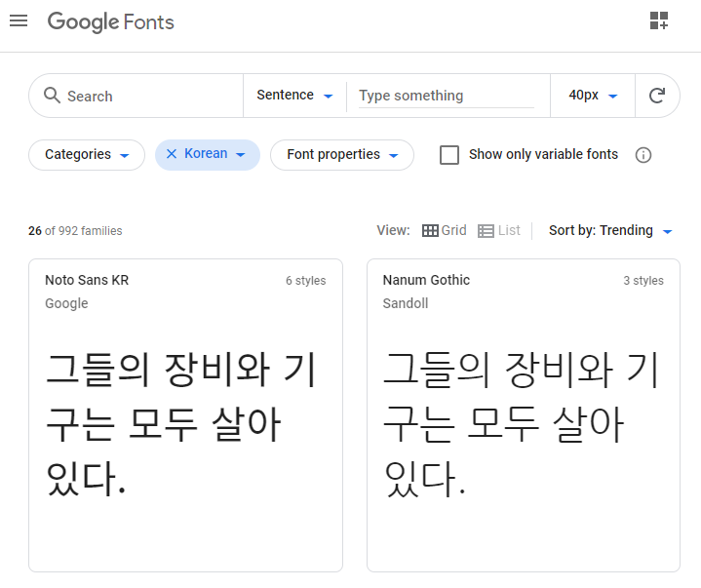Open the selected families grid icon
Screen dimensions: 701x588
(659, 21)
